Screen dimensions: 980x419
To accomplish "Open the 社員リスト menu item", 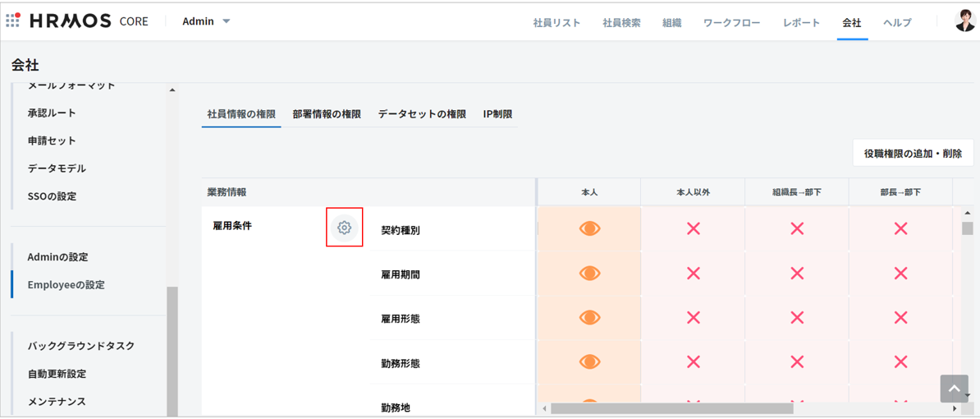I will pos(556,23).
